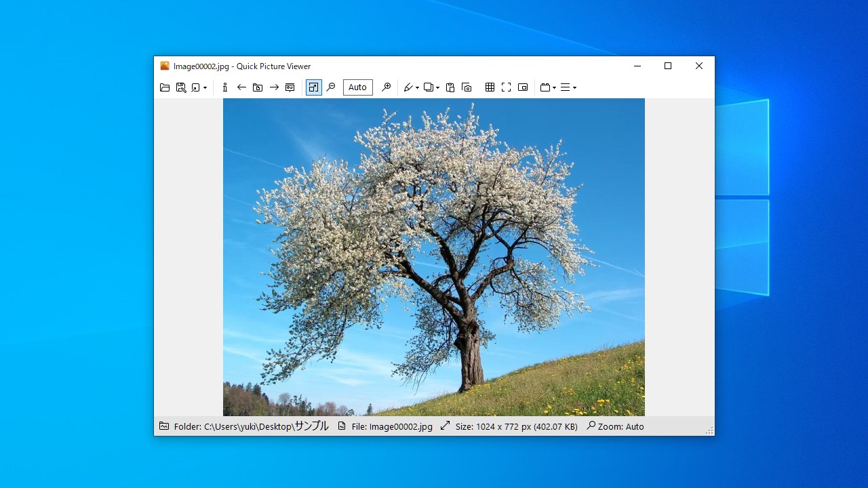Expand the copy dropdown arrow
868x488 pixels.
coord(437,87)
